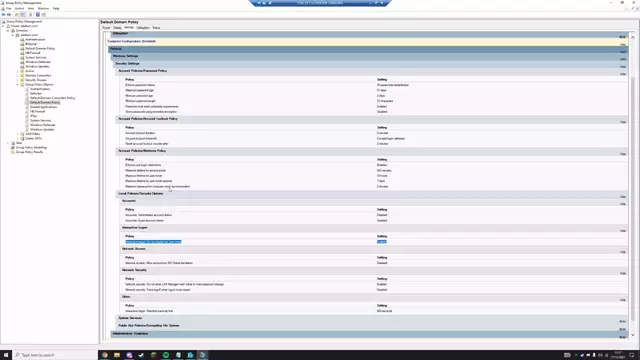
Task: Expand the Sites node in the tree
Action: (8, 143)
